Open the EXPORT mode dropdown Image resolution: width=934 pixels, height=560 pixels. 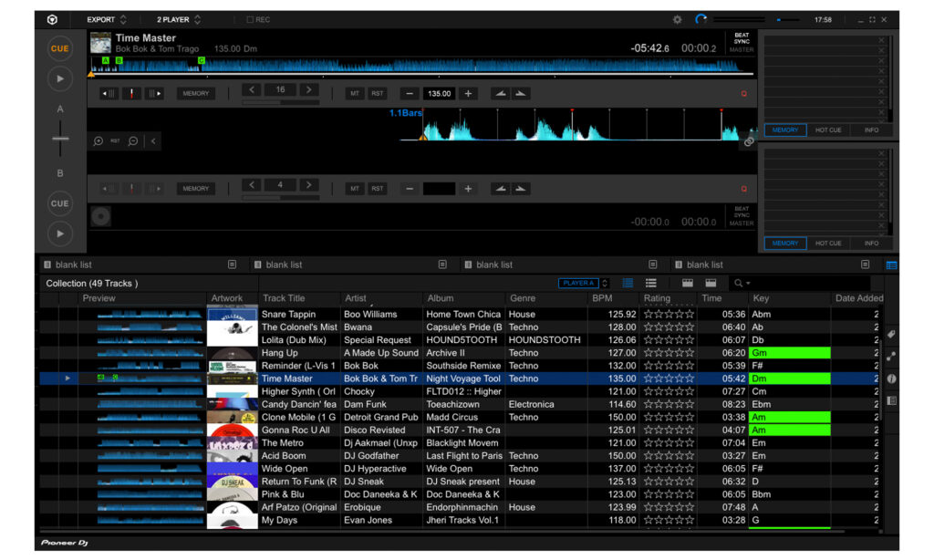pos(107,19)
